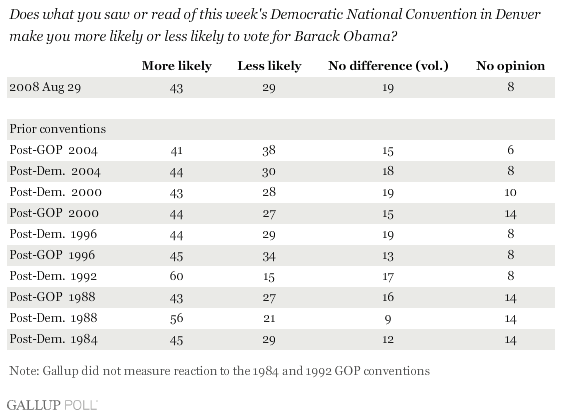The height and width of the screenshot is (416, 562).
Task: Select the Post-Dem. 1996 row label
Action: coord(53,234)
